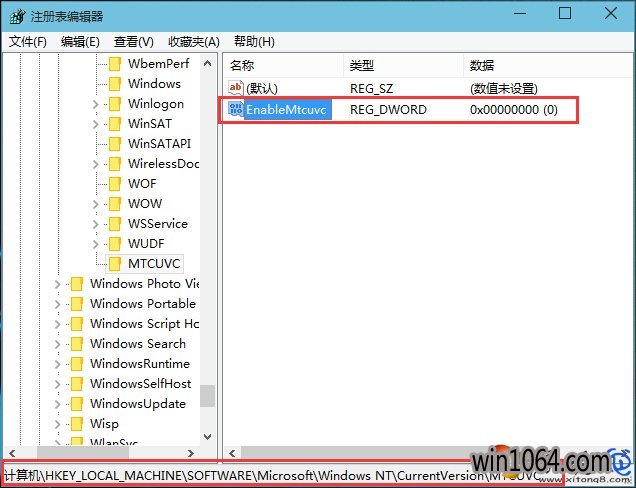This screenshot has height=488, width=636.
Task: Expand the WirelessDoc key
Action: tap(96, 164)
